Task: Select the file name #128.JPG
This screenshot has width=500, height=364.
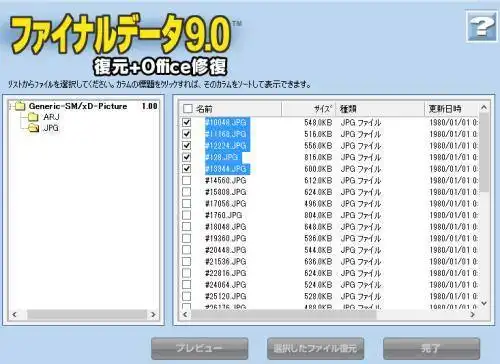Action: coord(222,157)
